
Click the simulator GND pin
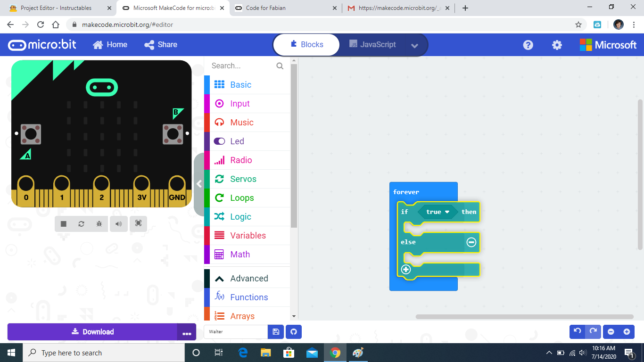click(177, 190)
